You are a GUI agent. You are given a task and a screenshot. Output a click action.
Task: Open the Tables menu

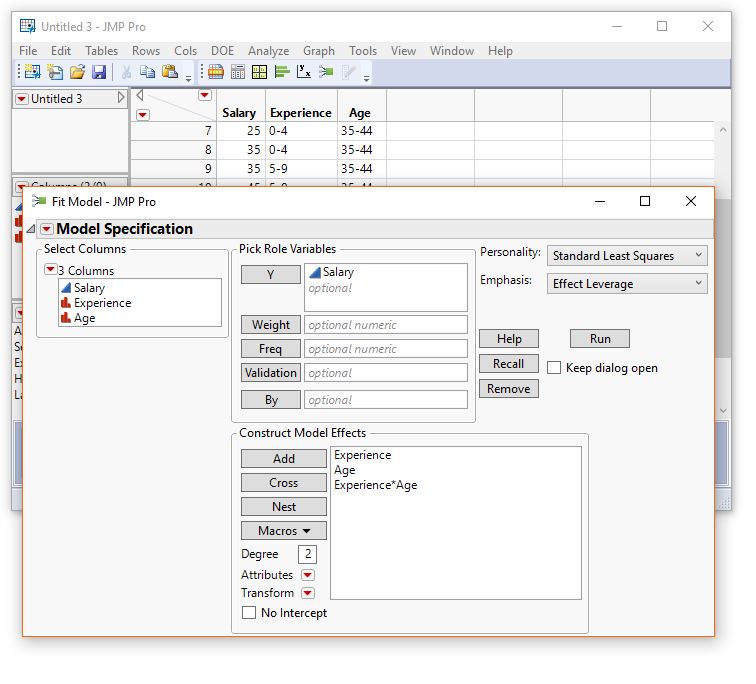101,51
